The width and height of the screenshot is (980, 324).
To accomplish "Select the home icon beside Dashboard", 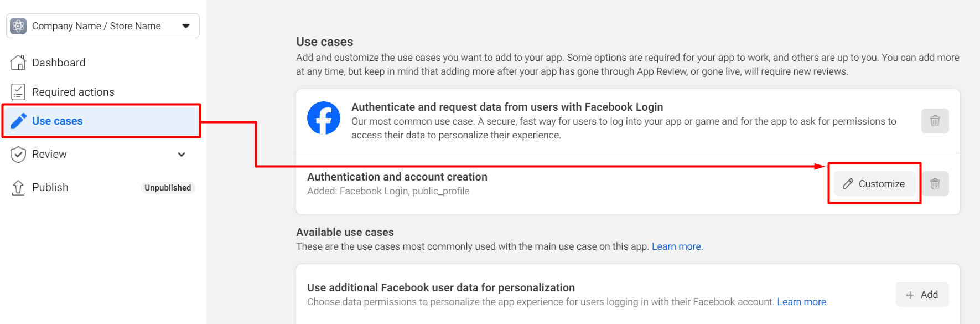I will [x=18, y=62].
